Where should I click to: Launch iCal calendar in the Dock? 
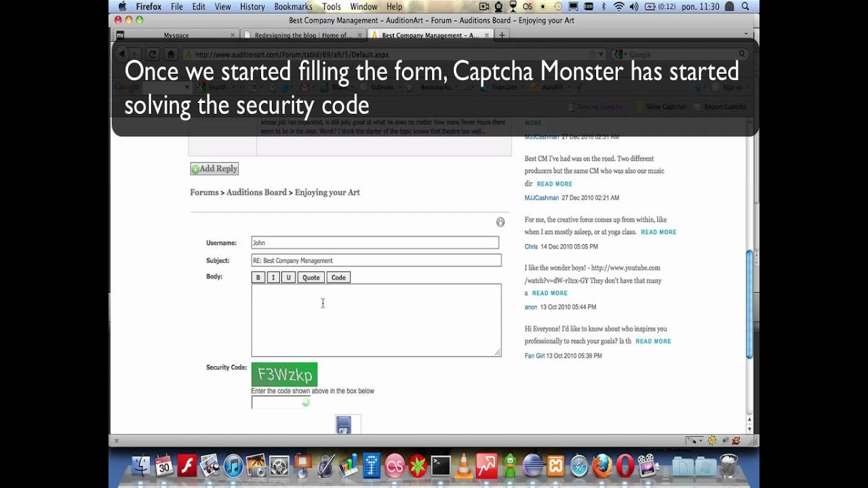coord(163,466)
